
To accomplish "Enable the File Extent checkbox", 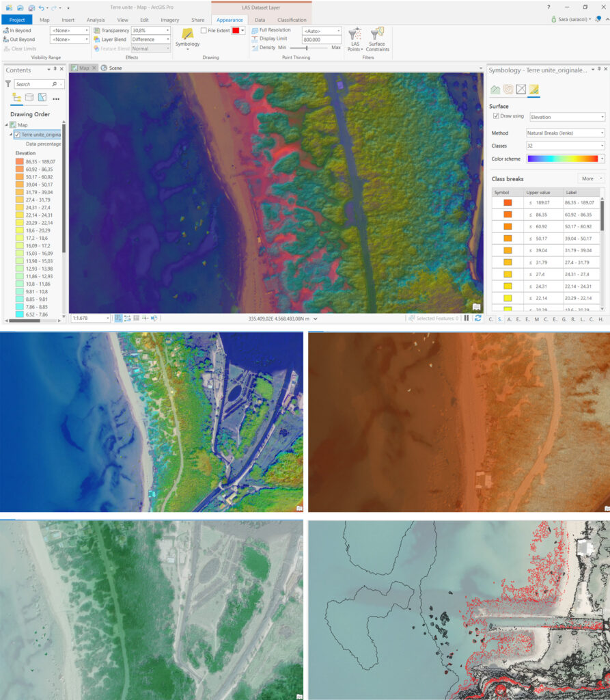I will [x=204, y=30].
